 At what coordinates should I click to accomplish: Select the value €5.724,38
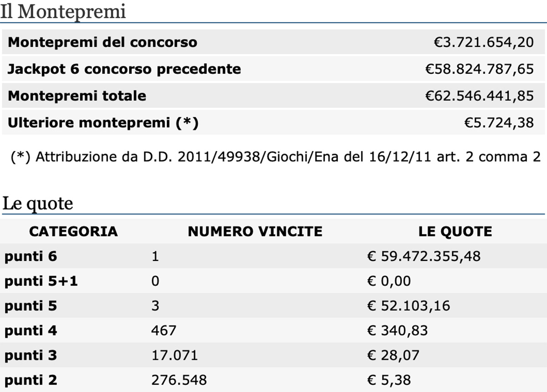point(499,123)
